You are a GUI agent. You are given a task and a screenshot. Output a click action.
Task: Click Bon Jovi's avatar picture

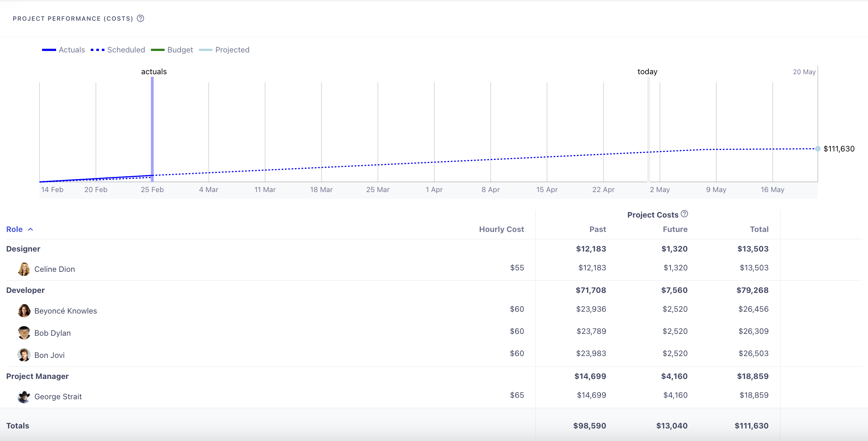coord(24,355)
